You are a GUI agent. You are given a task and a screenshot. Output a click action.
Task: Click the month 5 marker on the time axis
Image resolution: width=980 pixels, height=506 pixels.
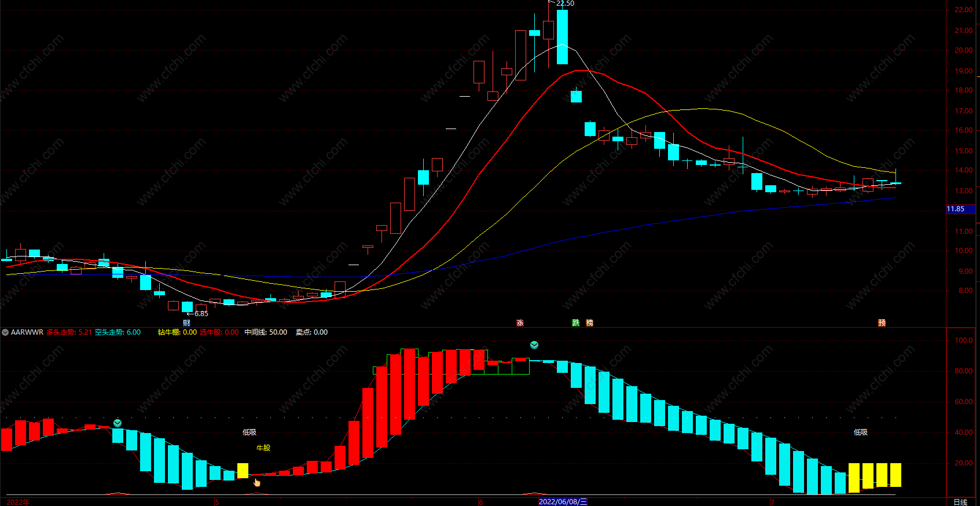point(216,502)
